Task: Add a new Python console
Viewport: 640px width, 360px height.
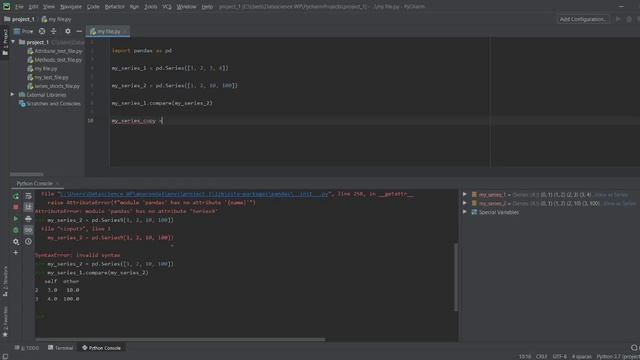Action: click(16, 253)
